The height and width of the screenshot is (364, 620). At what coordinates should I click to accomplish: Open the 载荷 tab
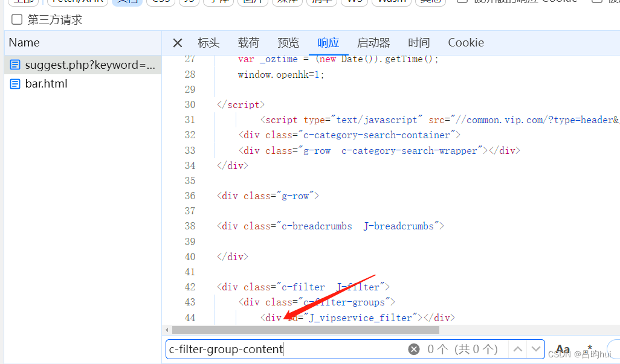tap(248, 43)
